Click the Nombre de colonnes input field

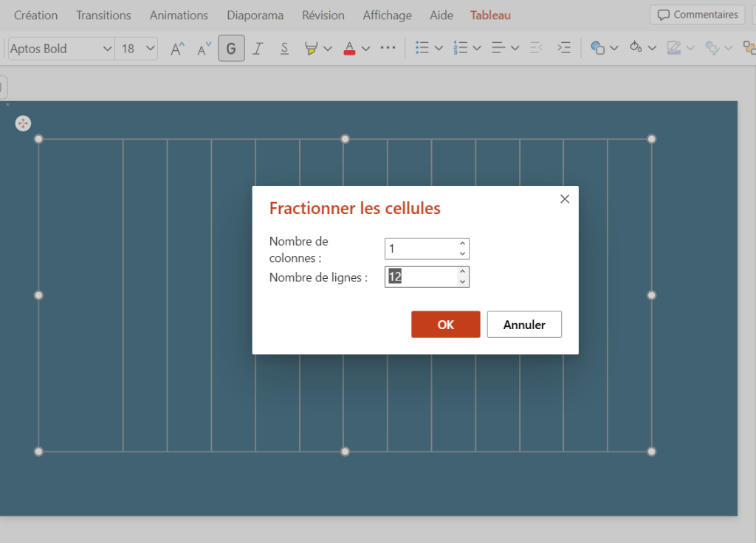click(427, 249)
